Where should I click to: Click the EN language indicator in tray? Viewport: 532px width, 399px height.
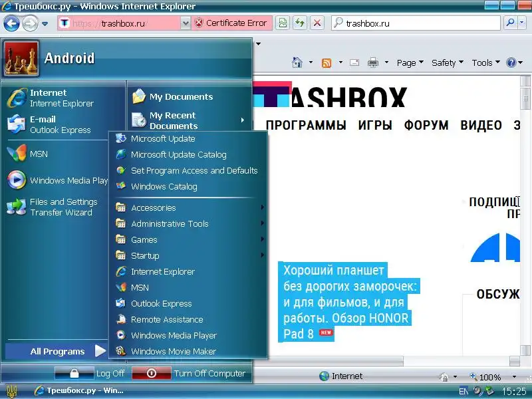click(x=464, y=391)
